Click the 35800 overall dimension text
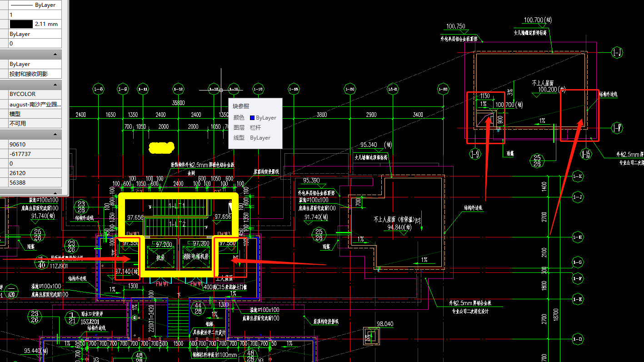 click(x=178, y=103)
